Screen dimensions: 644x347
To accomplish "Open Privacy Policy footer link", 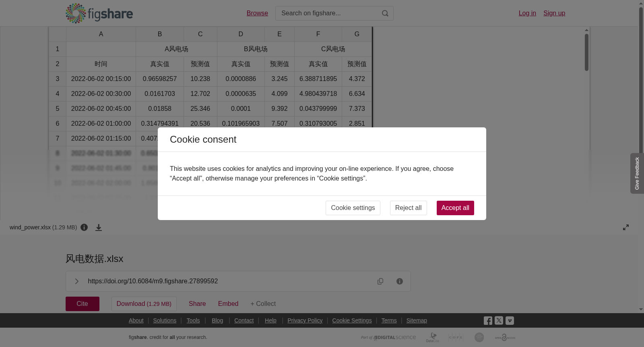I will coord(305,320).
